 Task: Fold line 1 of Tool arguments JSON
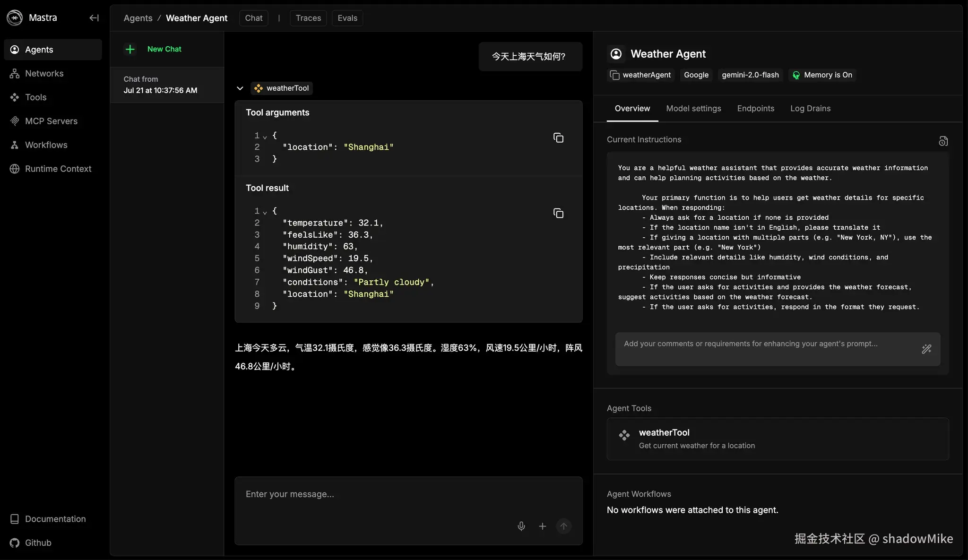coord(265,137)
